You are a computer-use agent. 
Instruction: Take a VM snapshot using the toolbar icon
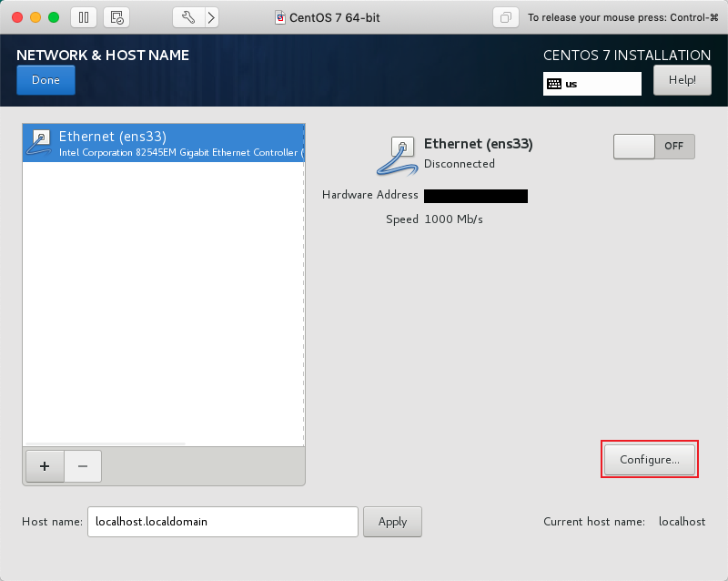(x=116, y=17)
